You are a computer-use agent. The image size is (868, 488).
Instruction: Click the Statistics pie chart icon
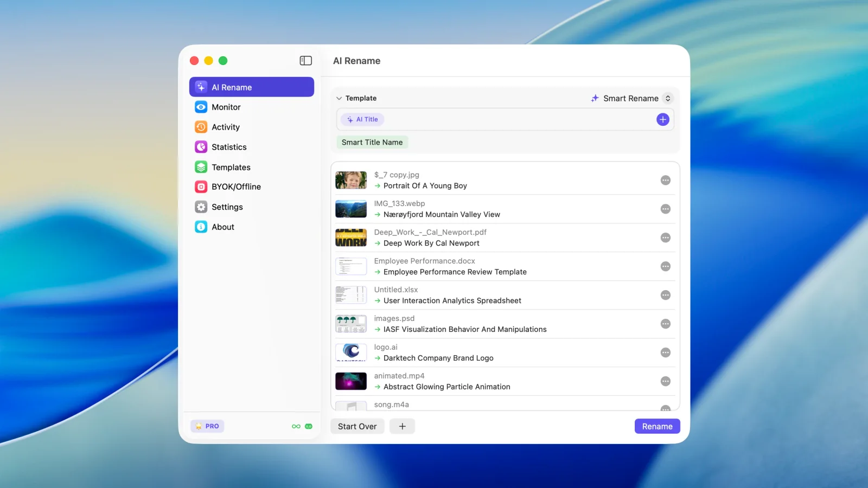pos(201,147)
